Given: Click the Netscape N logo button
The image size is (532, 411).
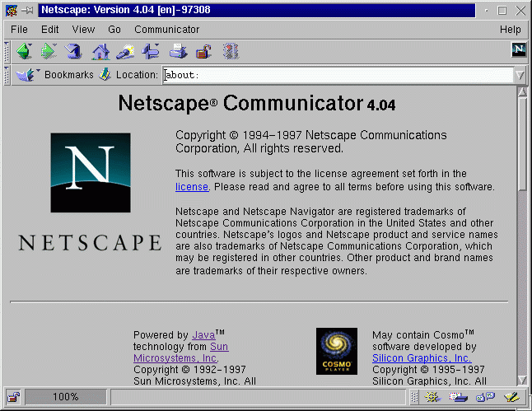Looking at the screenshot, I should point(519,51).
